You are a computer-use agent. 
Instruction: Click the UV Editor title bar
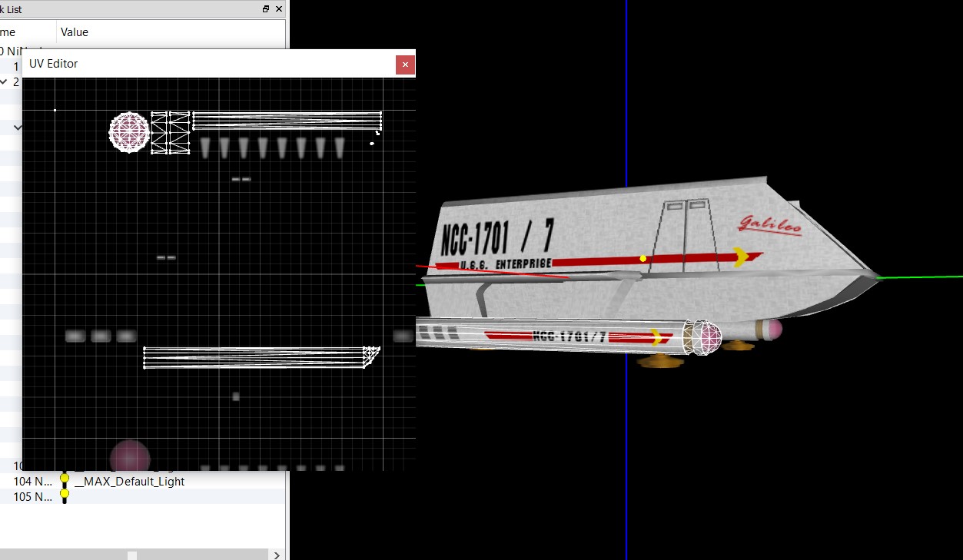209,64
